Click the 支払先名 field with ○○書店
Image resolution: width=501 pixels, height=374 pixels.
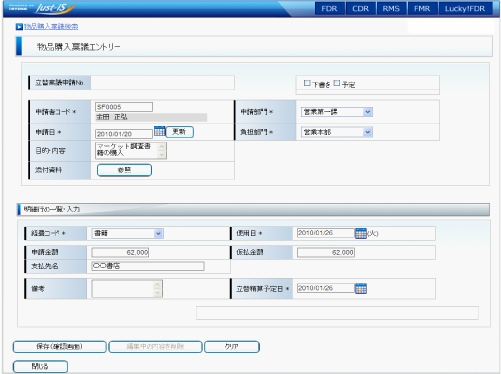pos(148,266)
